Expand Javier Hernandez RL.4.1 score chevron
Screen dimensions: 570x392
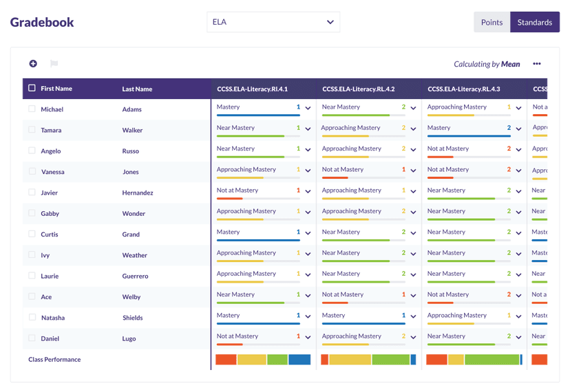308,191
